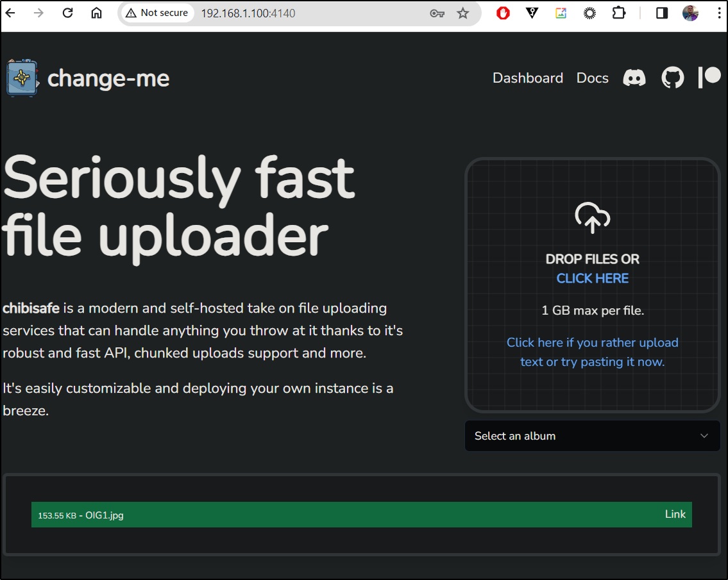Open the Docs link
The height and width of the screenshot is (580, 728).
point(593,78)
